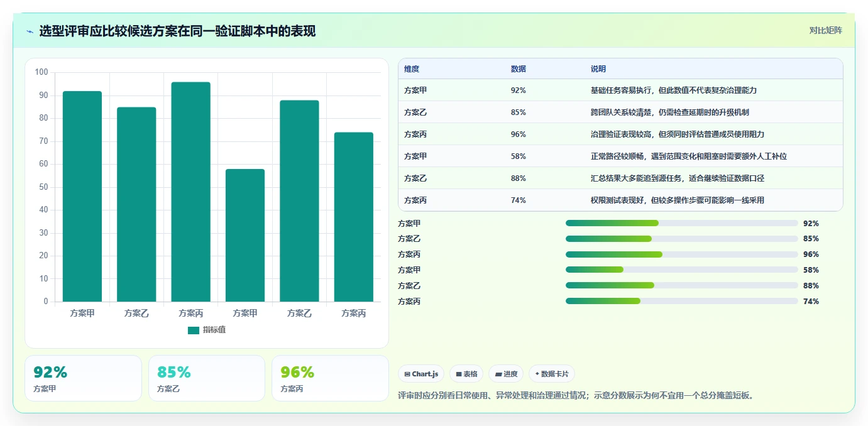Screen dimensions: 868x426
Task: Click the 50 tick on the chart's vertical axis
Action: click(x=43, y=187)
